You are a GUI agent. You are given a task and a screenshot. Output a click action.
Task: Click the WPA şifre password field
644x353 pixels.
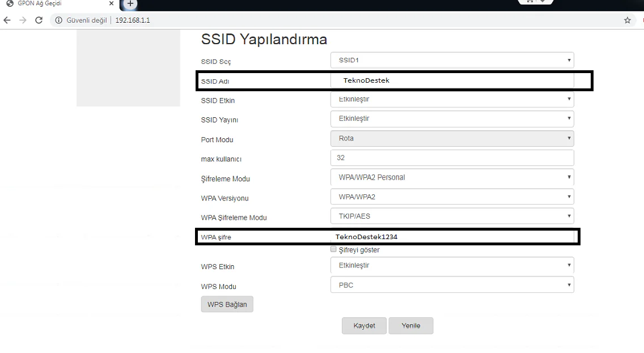[x=452, y=237]
